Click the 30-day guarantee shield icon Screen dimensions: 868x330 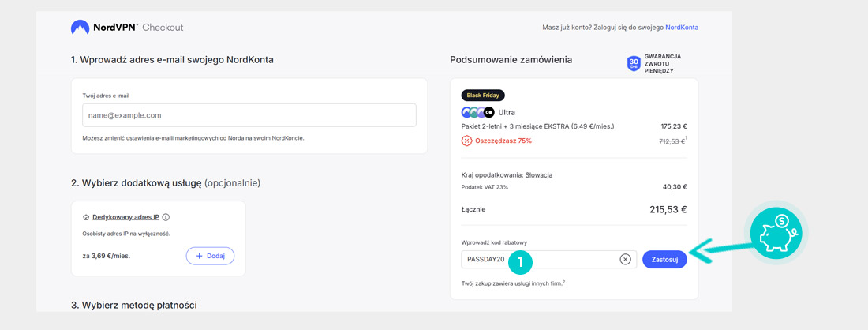tap(633, 64)
